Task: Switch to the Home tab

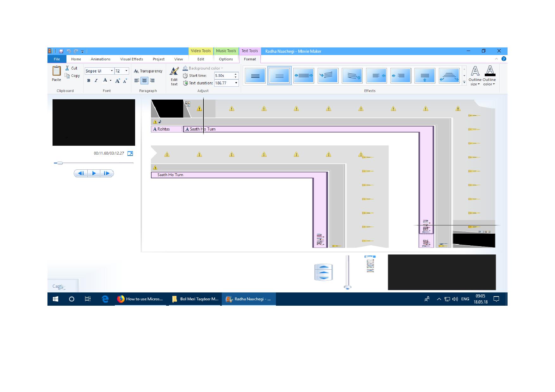Action: pos(76,59)
